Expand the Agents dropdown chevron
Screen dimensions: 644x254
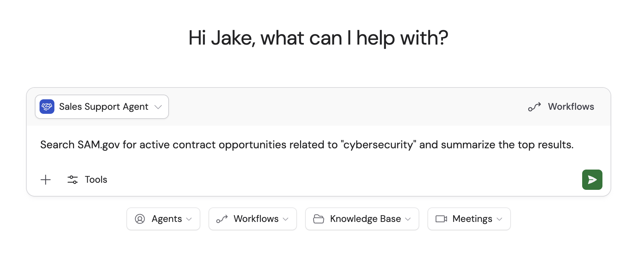click(x=189, y=219)
